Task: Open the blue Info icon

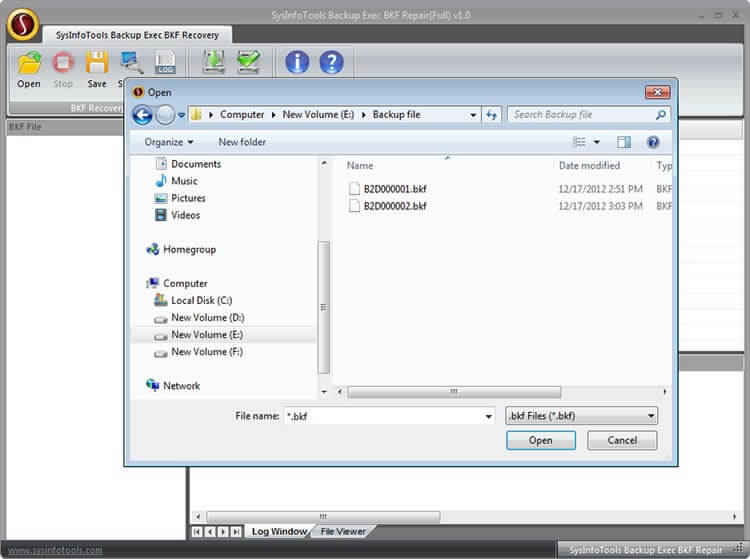Action: point(297,62)
